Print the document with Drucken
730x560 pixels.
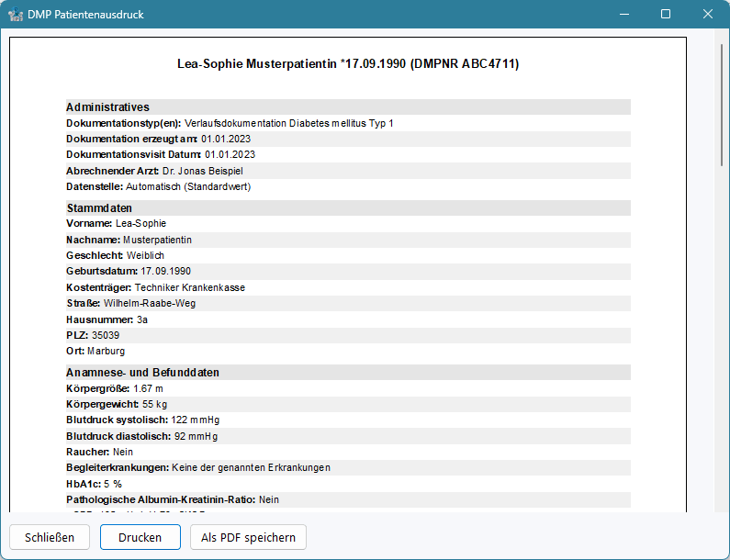[x=140, y=537]
